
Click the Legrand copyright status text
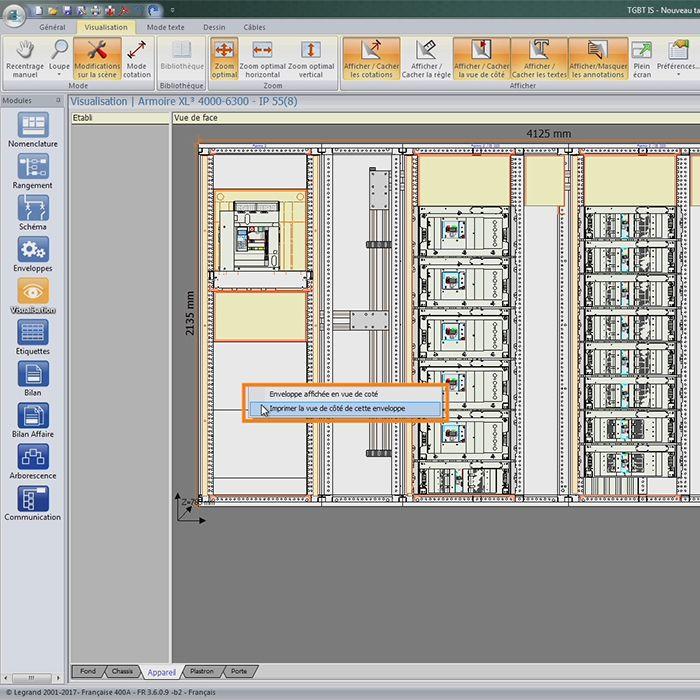tap(111, 692)
